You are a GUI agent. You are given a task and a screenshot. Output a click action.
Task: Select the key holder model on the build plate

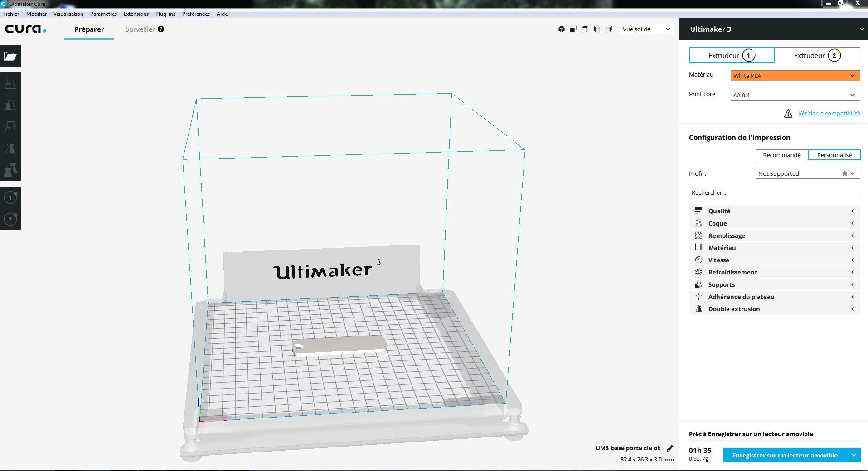coord(340,346)
